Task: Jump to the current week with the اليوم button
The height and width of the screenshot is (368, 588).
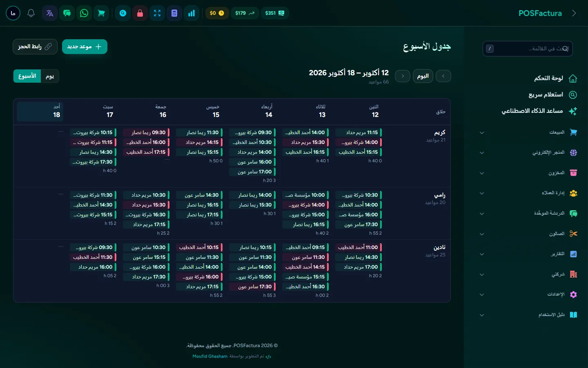Action: pos(423,76)
